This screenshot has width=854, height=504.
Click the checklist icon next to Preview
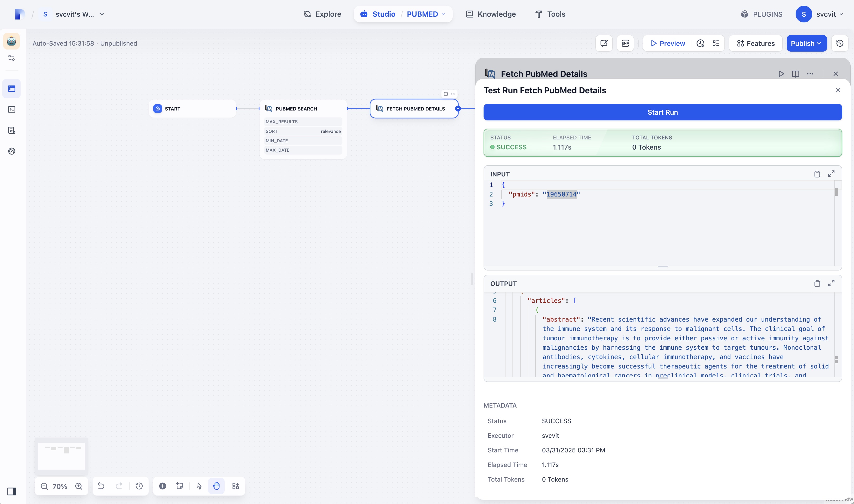point(716,43)
